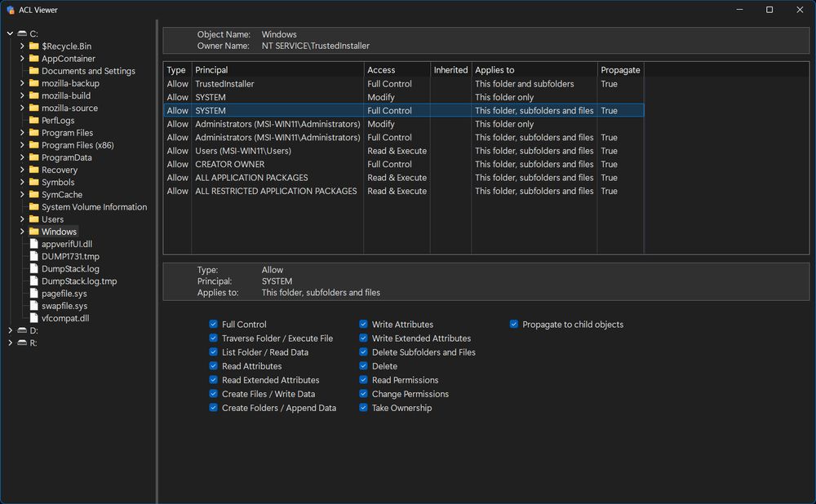816x504 pixels.
Task: Click the Principal column header
Action: click(277, 69)
